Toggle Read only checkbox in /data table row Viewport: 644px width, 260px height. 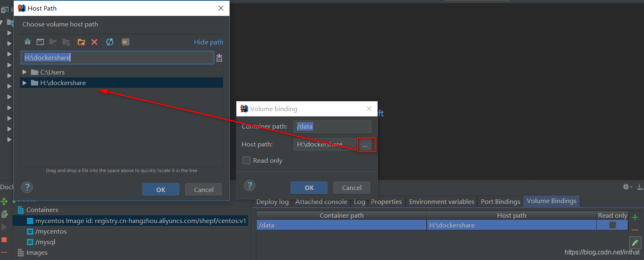[612, 225]
